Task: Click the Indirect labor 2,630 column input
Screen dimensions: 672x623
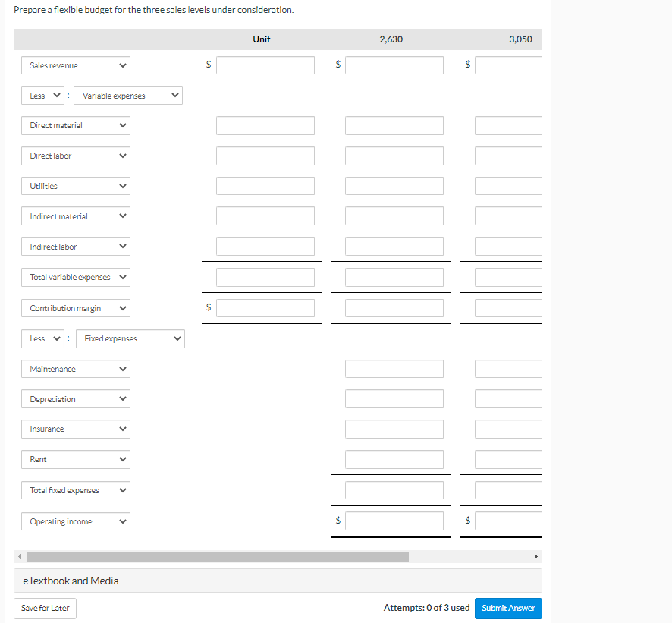Action: tap(394, 247)
